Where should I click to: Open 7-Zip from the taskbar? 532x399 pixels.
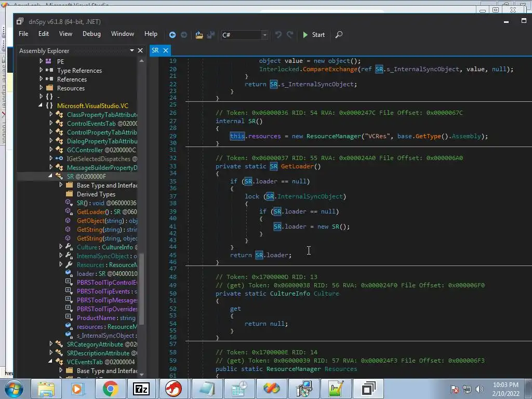tap(141, 389)
